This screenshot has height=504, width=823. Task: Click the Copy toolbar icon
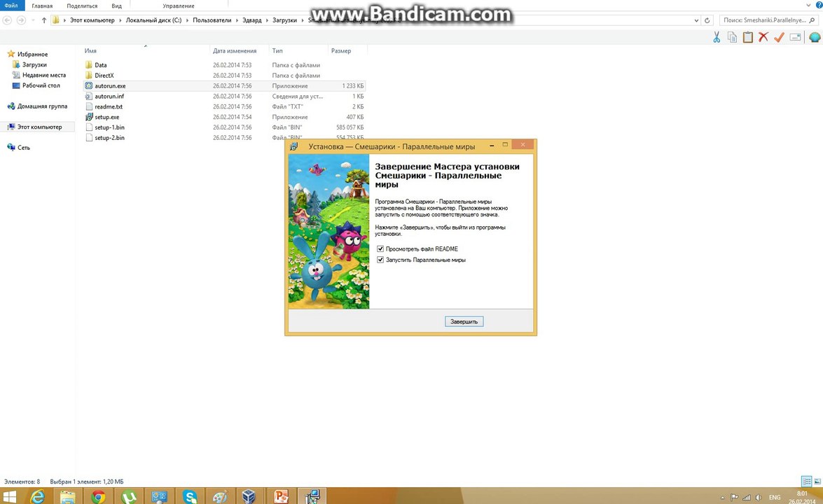pyautogui.click(x=732, y=37)
